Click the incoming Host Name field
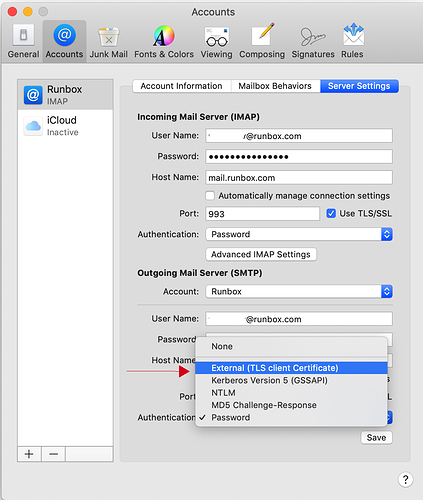The height and width of the screenshot is (500, 423). click(x=299, y=178)
